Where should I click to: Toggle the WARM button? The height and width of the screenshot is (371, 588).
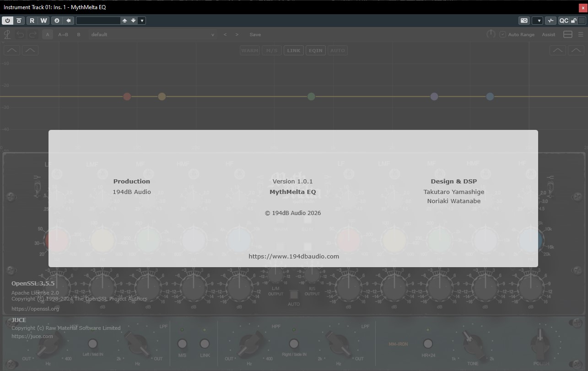click(250, 50)
